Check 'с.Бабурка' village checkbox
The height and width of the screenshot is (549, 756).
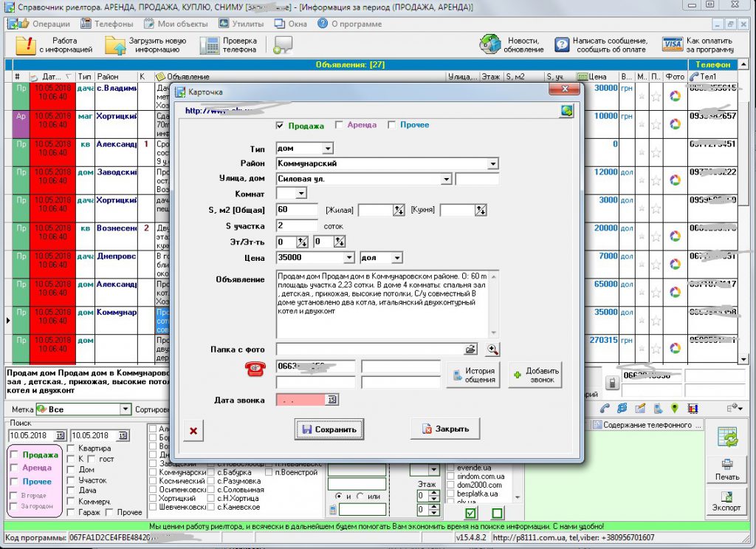pos(210,472)
